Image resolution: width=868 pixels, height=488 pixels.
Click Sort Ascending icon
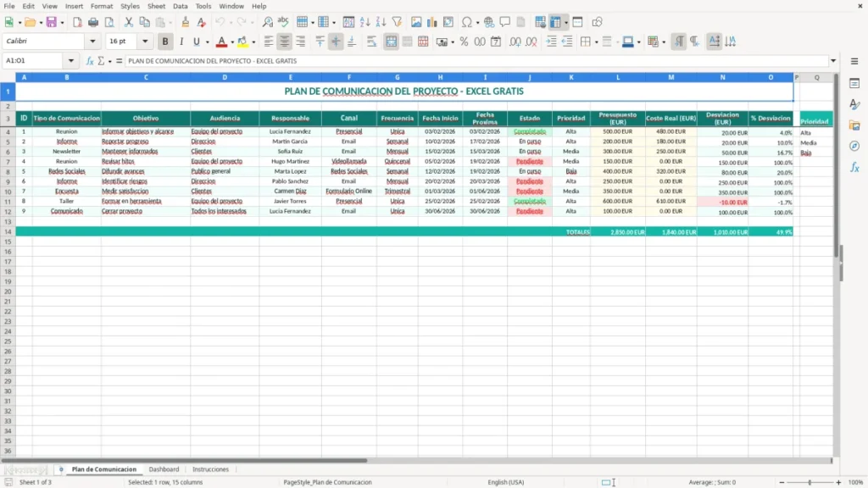tap(364, 22)
